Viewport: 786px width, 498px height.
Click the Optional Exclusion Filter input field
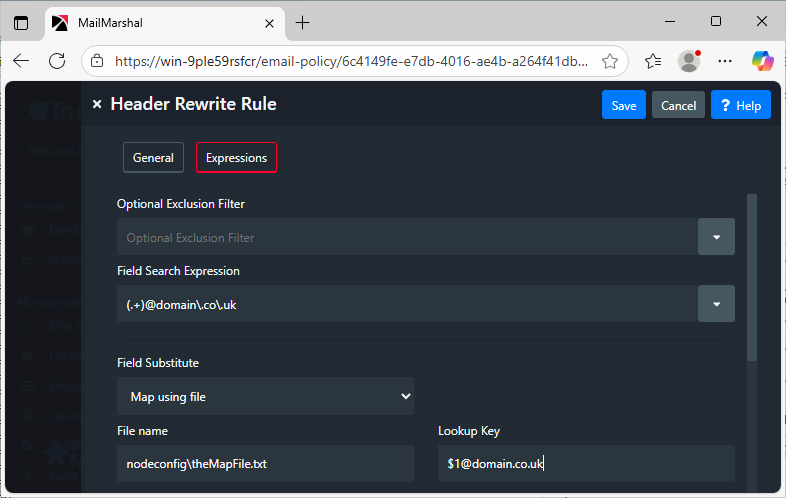[406, 237]
